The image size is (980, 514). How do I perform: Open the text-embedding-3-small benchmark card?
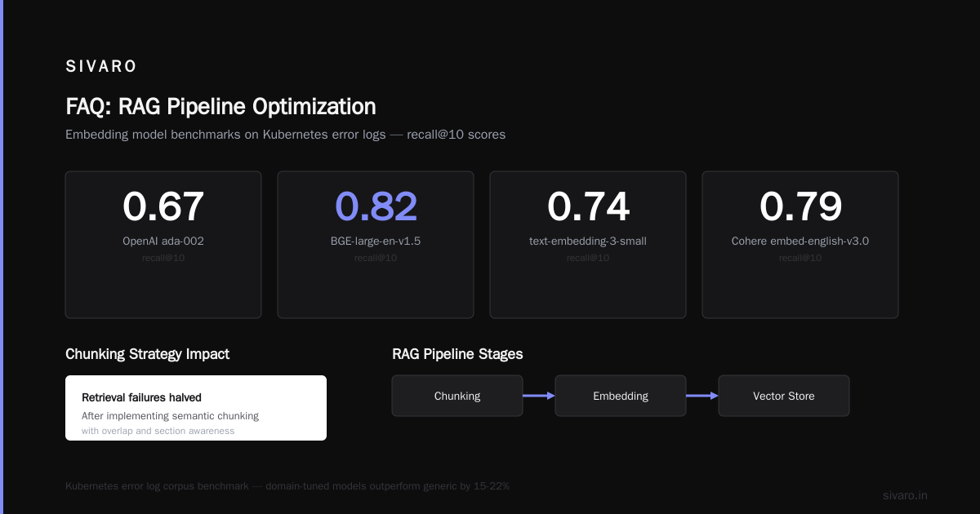coord(588,245)
